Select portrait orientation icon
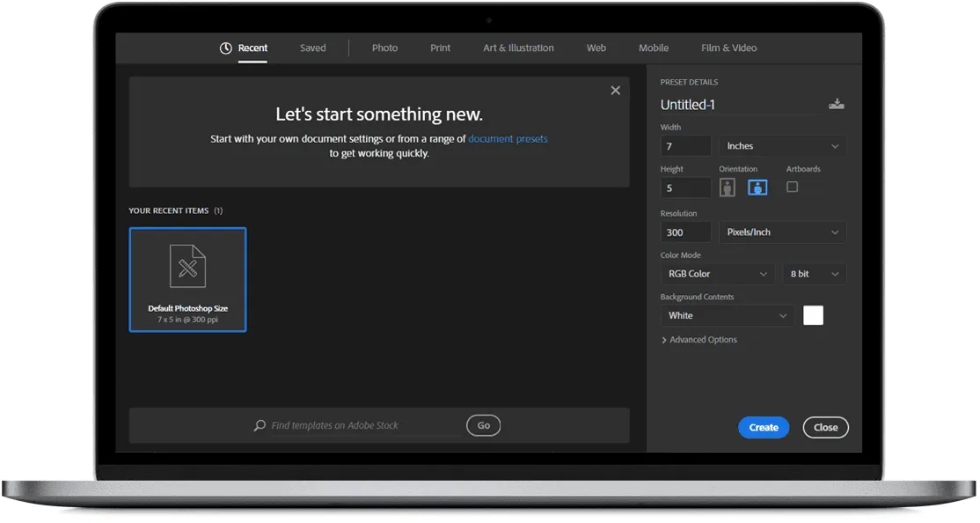Image resolution: width=980 pixels, height=523 pixels. point(728,188)
